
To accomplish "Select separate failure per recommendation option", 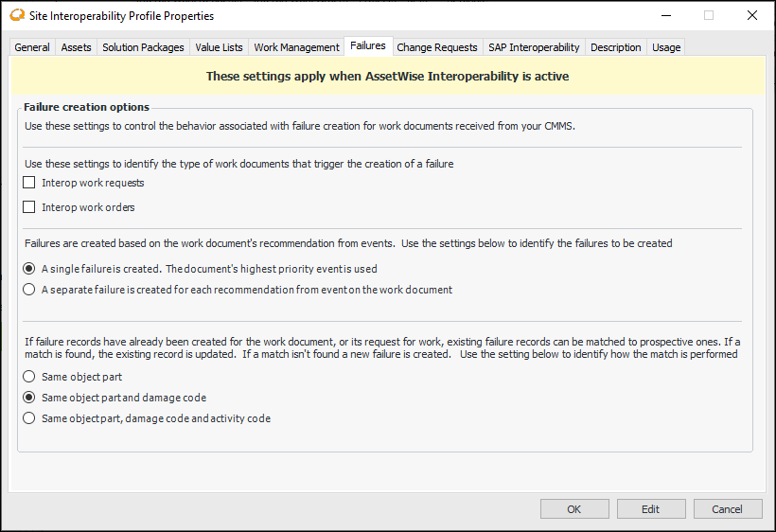I will coord(29,290).
